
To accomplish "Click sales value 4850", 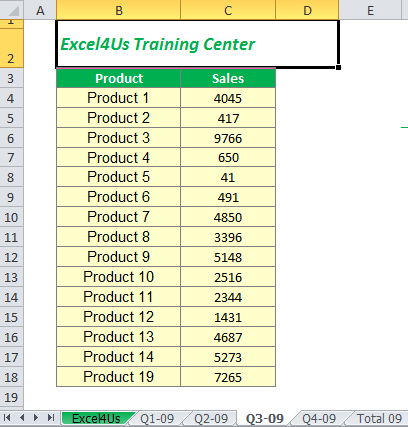I will point(228,217).
